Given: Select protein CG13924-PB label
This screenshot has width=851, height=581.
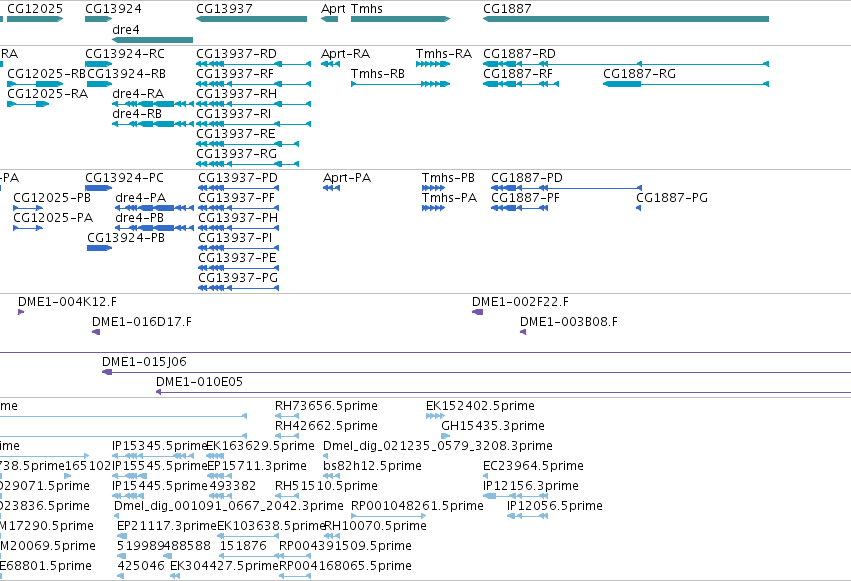Looking at the screenshot, I should click(126, 238).
